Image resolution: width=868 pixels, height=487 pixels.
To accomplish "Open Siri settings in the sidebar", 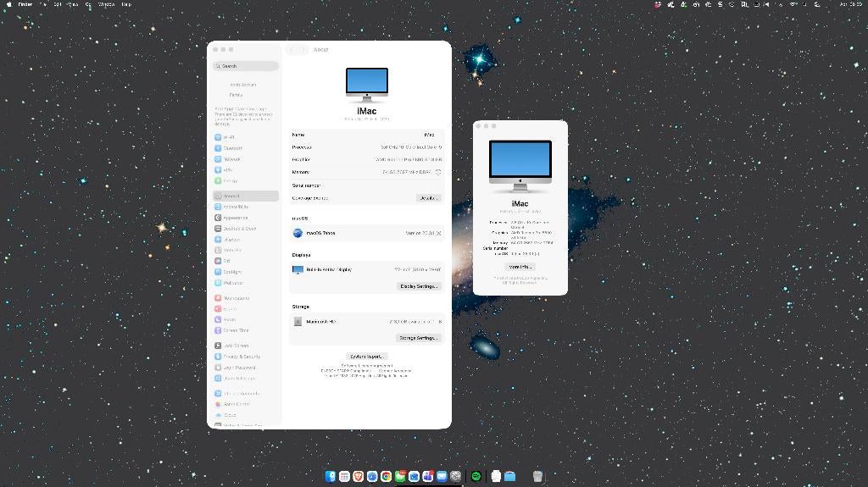I will [245, 261].
